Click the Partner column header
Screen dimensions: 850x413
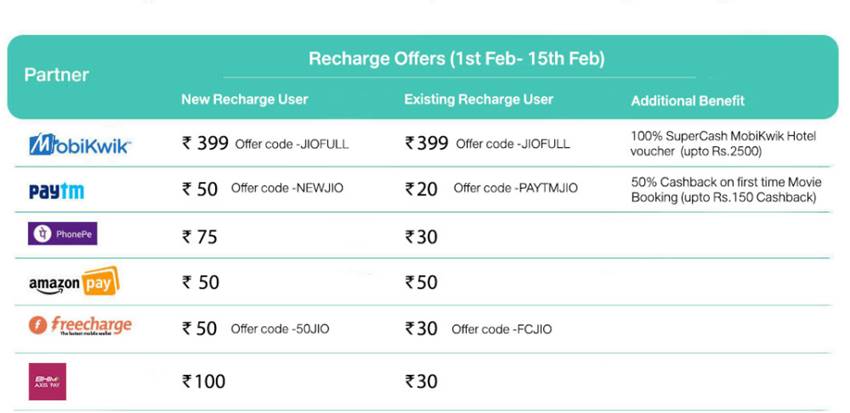coord(56,75)
